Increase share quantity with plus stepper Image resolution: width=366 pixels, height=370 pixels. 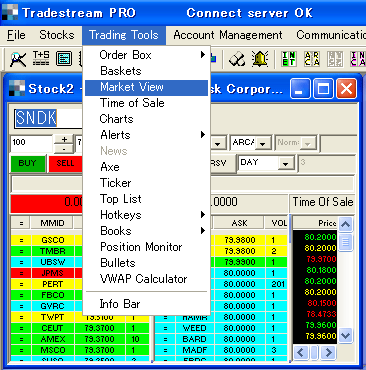click(x=64, y=139)
